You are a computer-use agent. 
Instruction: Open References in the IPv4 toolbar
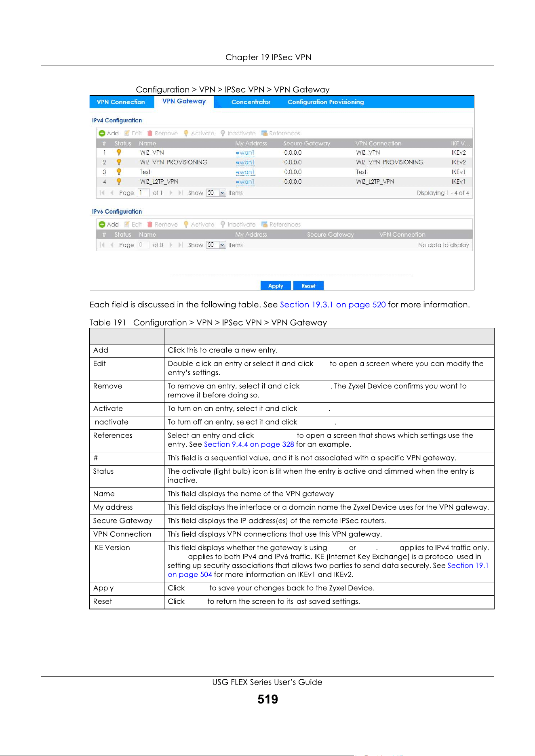[x=280, y=133]
